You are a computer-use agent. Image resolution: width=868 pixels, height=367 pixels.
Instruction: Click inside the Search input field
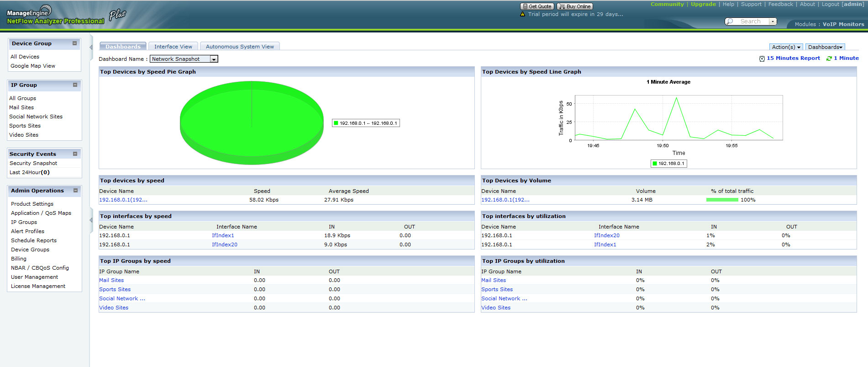point(751,21)
